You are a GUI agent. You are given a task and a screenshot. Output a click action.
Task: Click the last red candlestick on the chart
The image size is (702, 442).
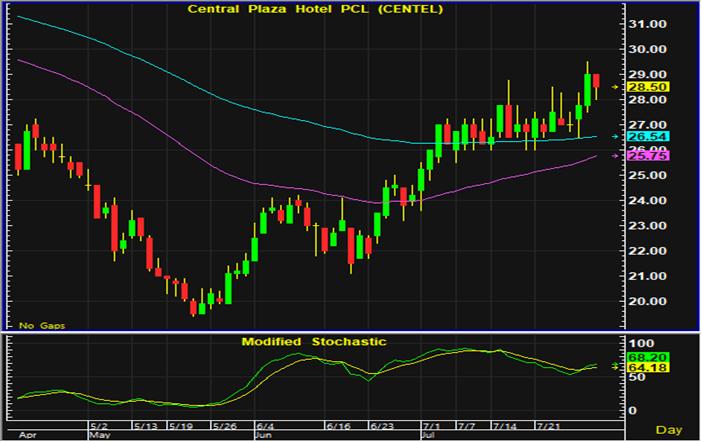596,81
